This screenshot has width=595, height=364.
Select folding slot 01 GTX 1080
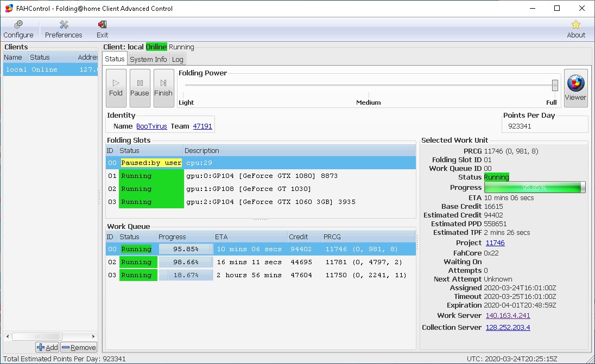pos(261,176)
